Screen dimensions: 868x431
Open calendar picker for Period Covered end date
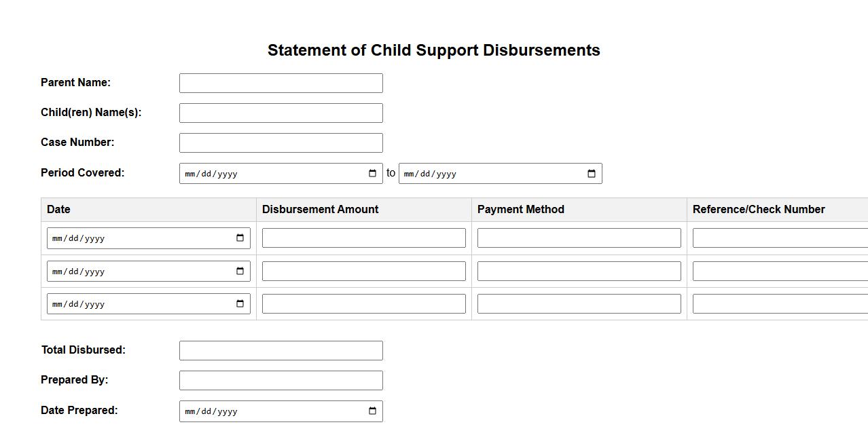tap(592, 174)
